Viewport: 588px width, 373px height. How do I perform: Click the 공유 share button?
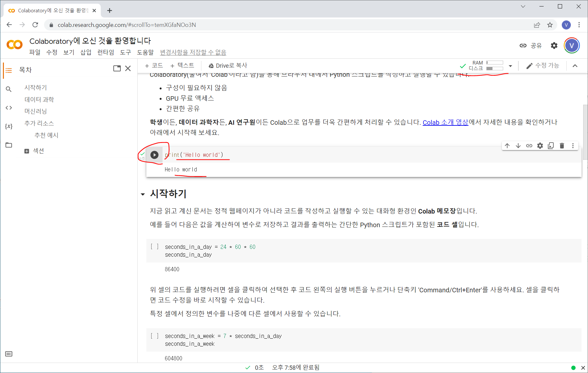pos(531,46)
